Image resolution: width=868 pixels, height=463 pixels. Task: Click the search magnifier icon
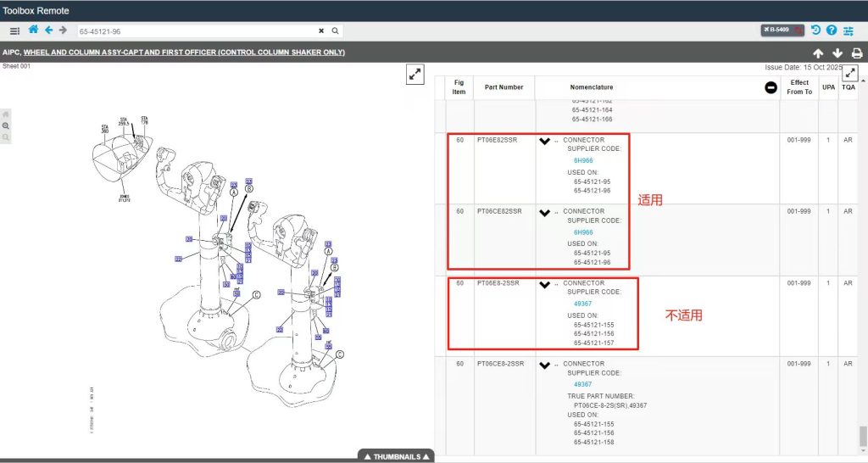pyautogui.click(x=336, y=31)
